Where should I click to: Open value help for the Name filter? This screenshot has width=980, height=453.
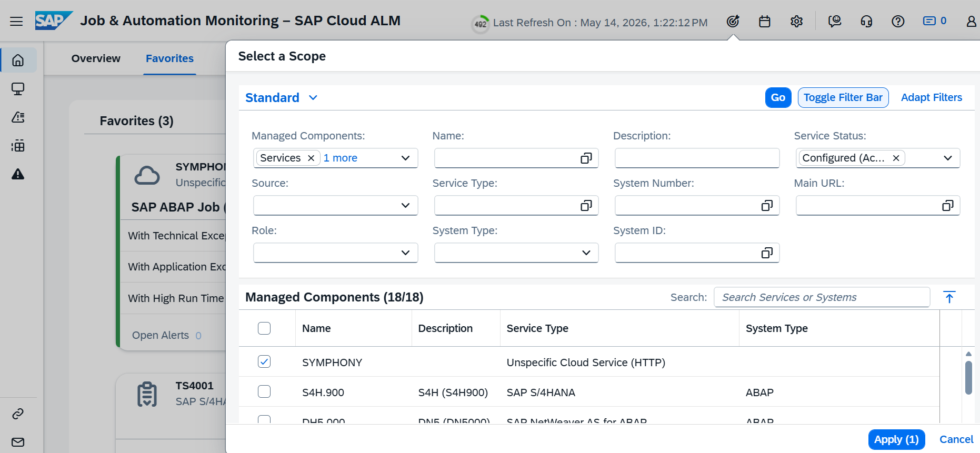click(x=586, y=158)
